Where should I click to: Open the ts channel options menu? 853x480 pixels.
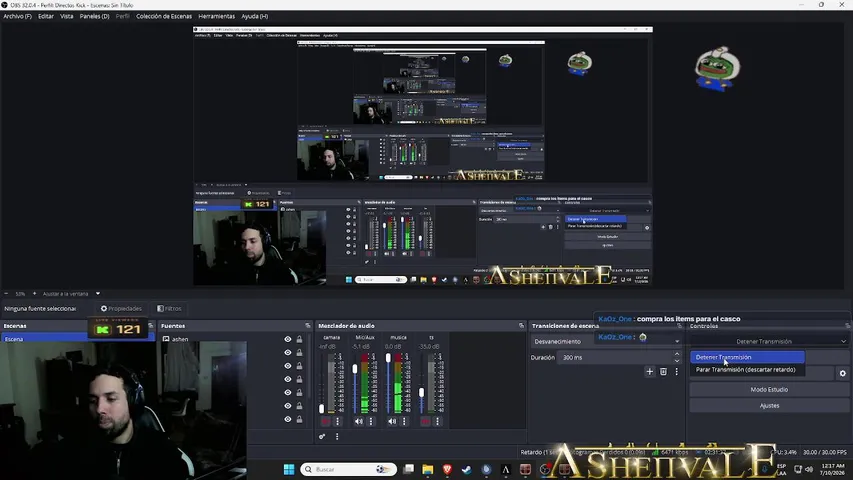coord(437,421)
